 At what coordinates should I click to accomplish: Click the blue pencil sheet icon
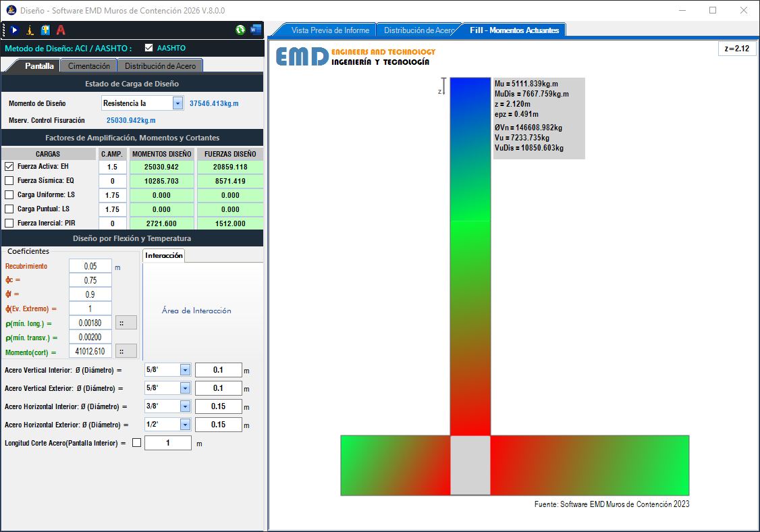coord(45,30)
